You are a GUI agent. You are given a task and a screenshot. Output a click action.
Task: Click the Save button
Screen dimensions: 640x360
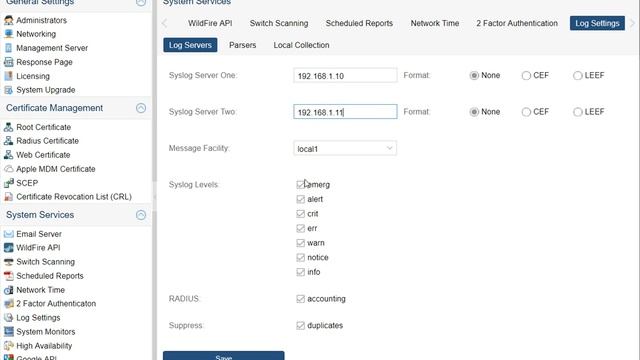224,356
